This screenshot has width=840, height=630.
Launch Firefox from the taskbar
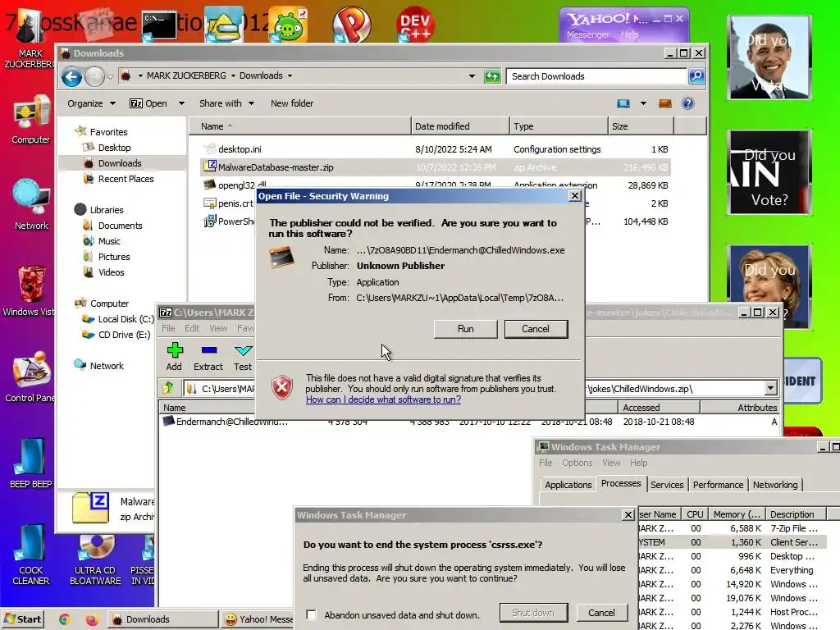tap(92, 620)
